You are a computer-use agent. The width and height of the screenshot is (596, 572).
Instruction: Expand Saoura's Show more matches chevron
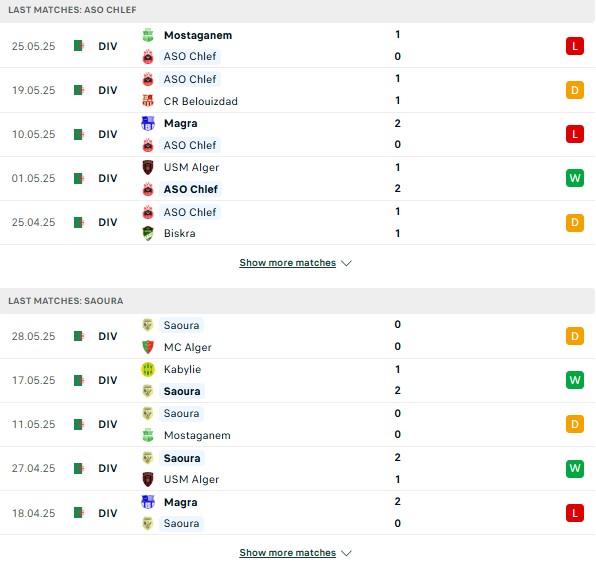click(346, 553)
